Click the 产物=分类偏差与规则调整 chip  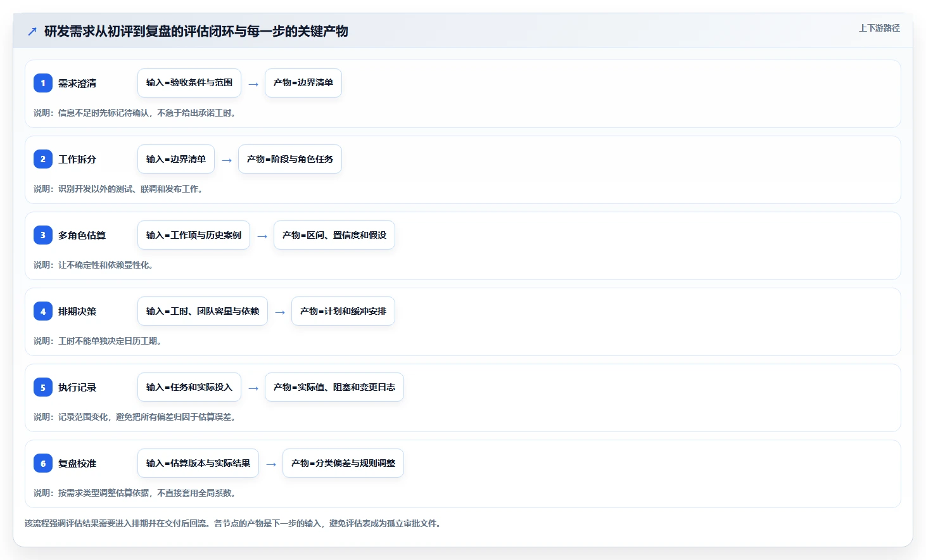pos(343,463)
